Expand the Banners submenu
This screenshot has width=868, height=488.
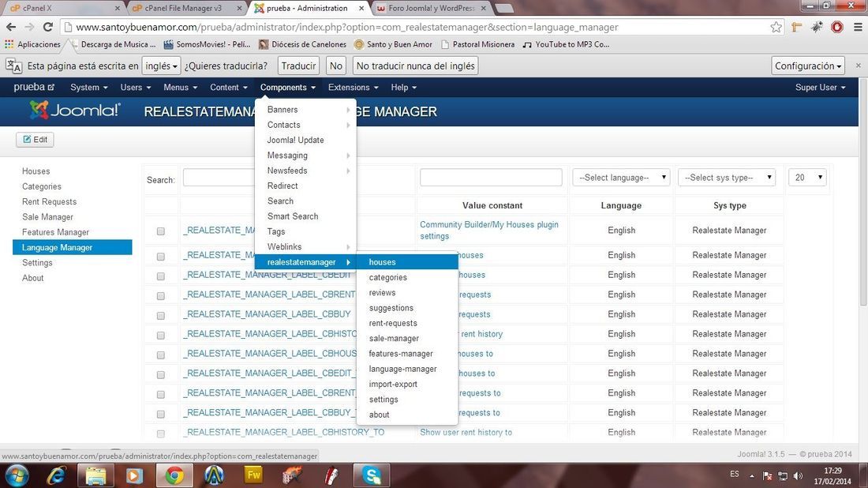305,110
